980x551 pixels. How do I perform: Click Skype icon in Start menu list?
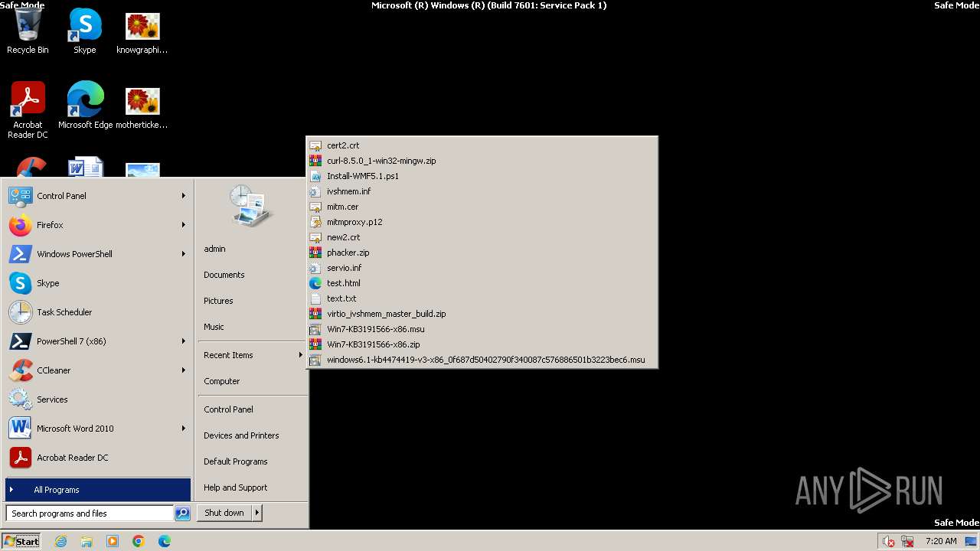(21, 283)
